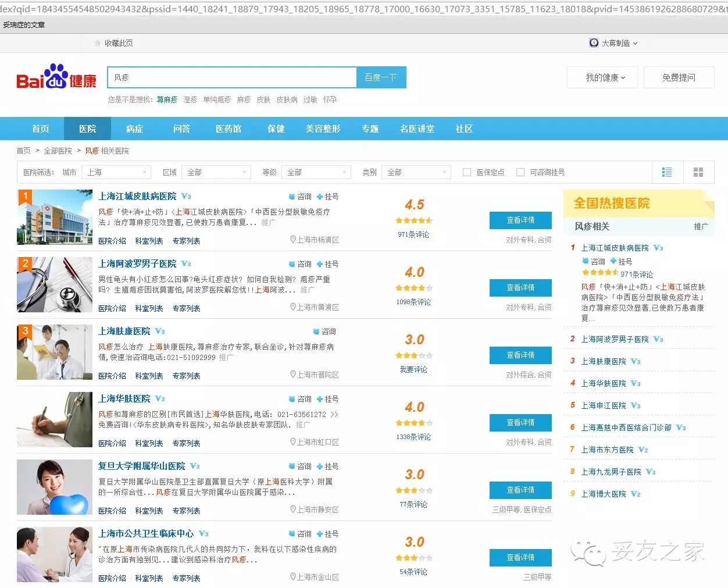Click 挂号 icon for 上海市公共卫生临床中心

click(x=320, y=534)
